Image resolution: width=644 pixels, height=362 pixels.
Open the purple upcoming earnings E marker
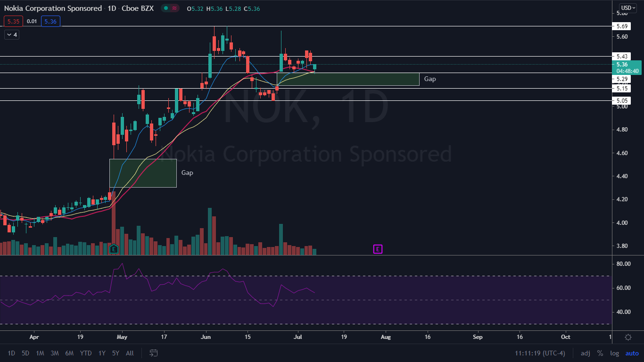coord(378,249)
